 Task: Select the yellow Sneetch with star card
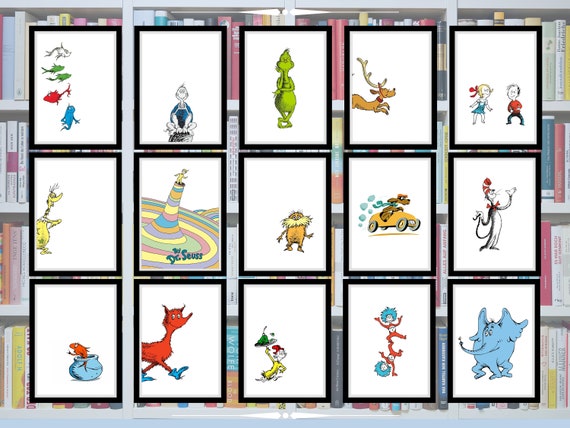(76, 214)
